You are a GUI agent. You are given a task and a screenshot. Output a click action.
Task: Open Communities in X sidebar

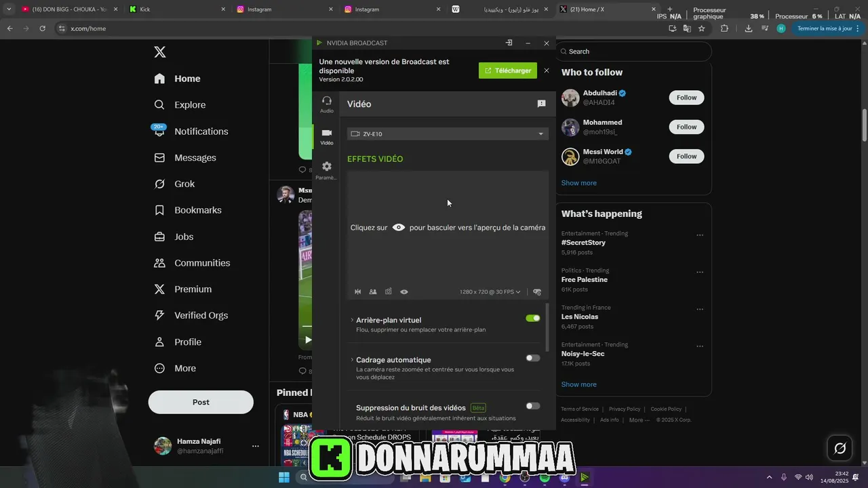click(192, 263)
